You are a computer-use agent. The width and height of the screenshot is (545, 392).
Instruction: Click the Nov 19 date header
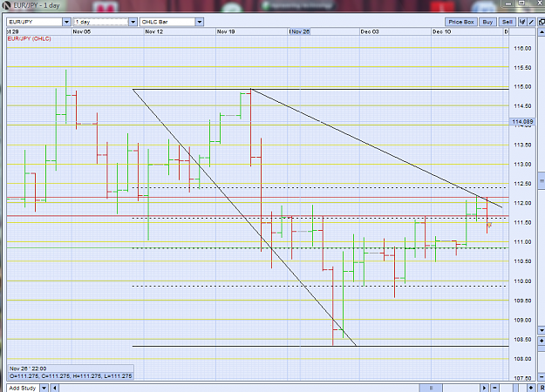tap(226, 31)
